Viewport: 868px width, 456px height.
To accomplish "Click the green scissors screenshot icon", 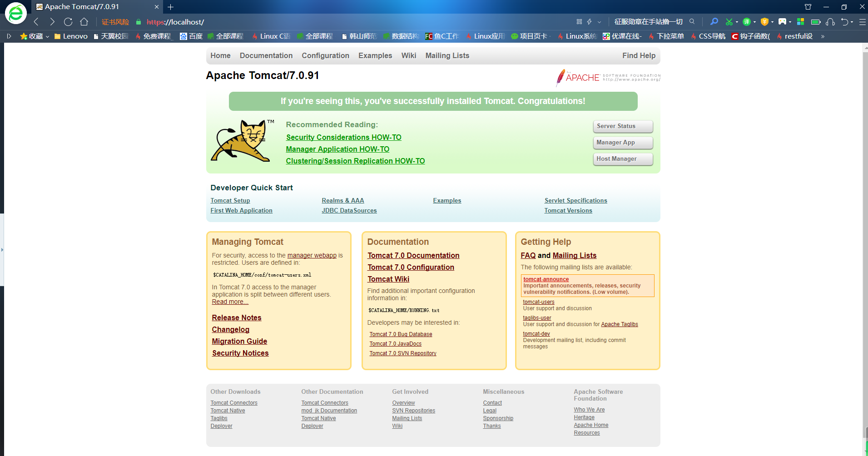I will tap(729, 22).
